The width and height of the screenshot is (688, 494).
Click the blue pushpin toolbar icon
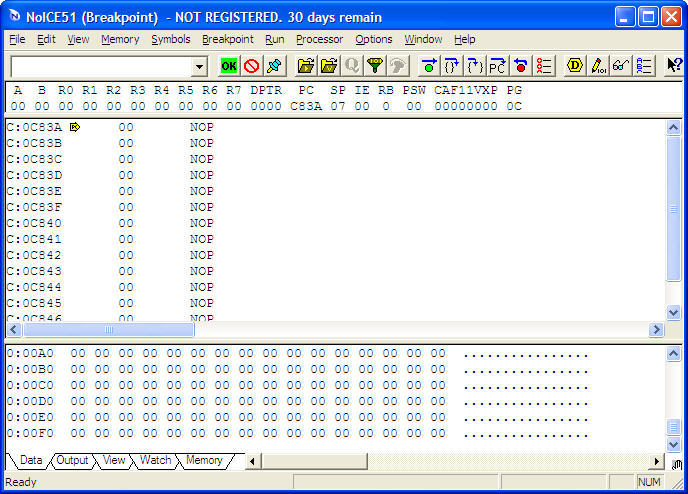(274, 66)
